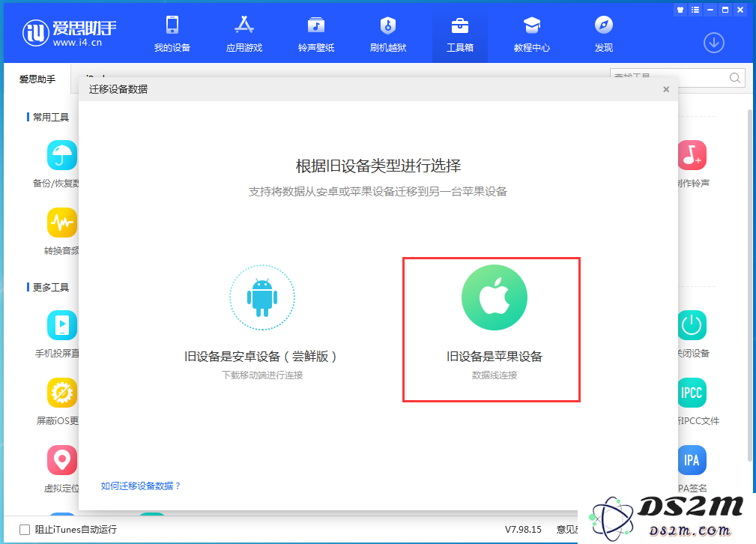This screenshot has width=756, height=544.
Task: Maximize the 爱思助手 window
Action: pos(725,10)
